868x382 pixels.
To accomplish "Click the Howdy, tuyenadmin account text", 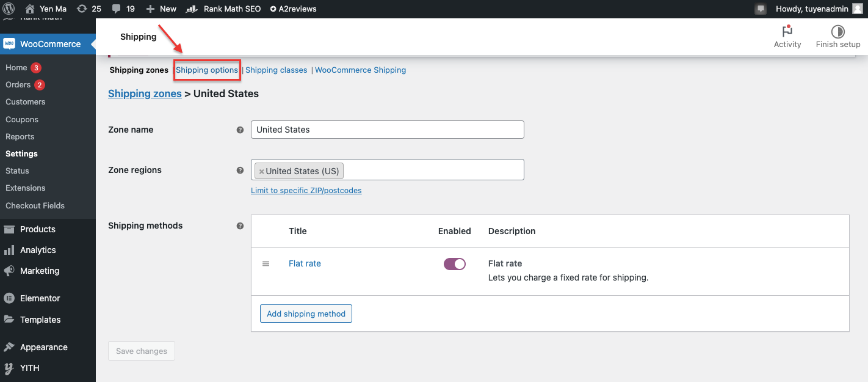I will click(x=811, y=9).
